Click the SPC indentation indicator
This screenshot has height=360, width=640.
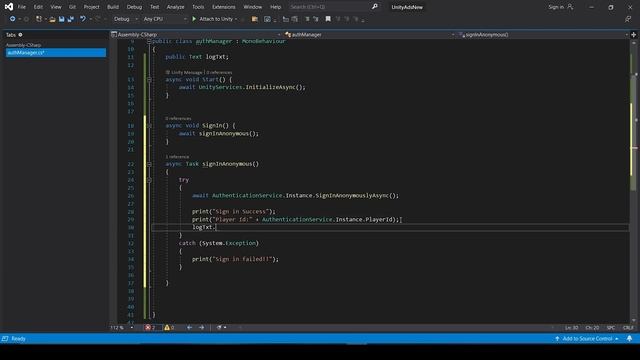(x=611, y=327)
